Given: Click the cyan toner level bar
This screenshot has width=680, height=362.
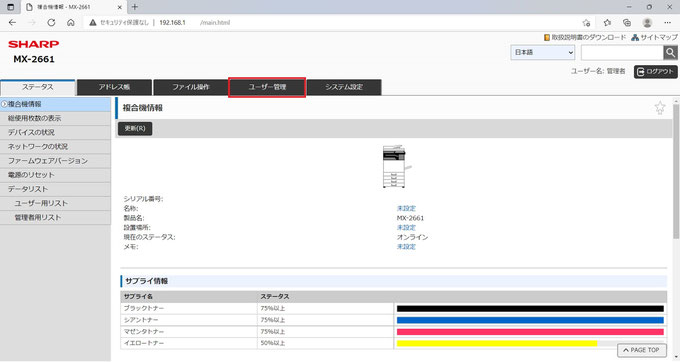Looking at the screenshot, I should (530, 320).
